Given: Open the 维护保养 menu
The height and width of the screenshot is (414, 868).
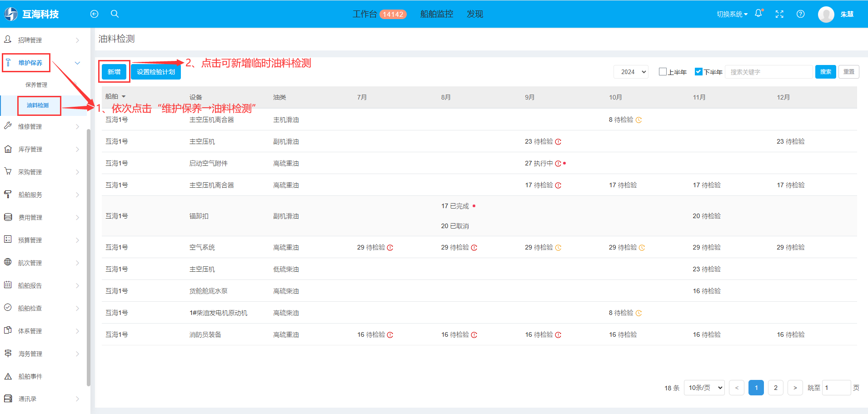Looking at the screenshot, I should [30, 63].
